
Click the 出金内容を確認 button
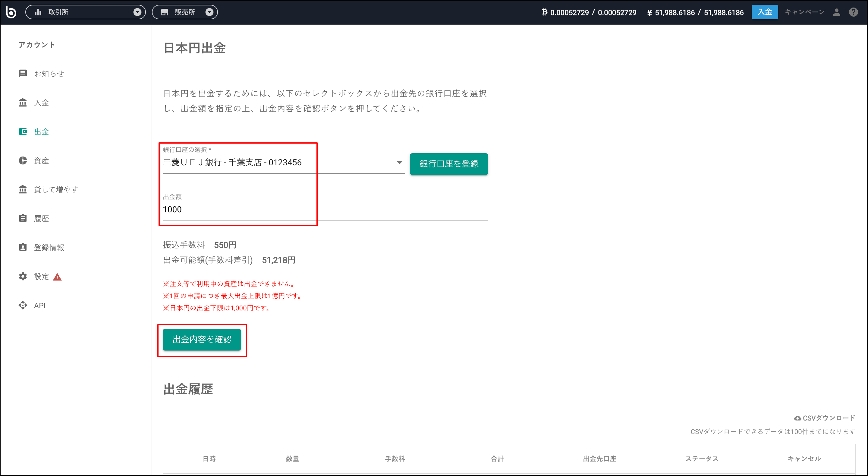(202, 339)
